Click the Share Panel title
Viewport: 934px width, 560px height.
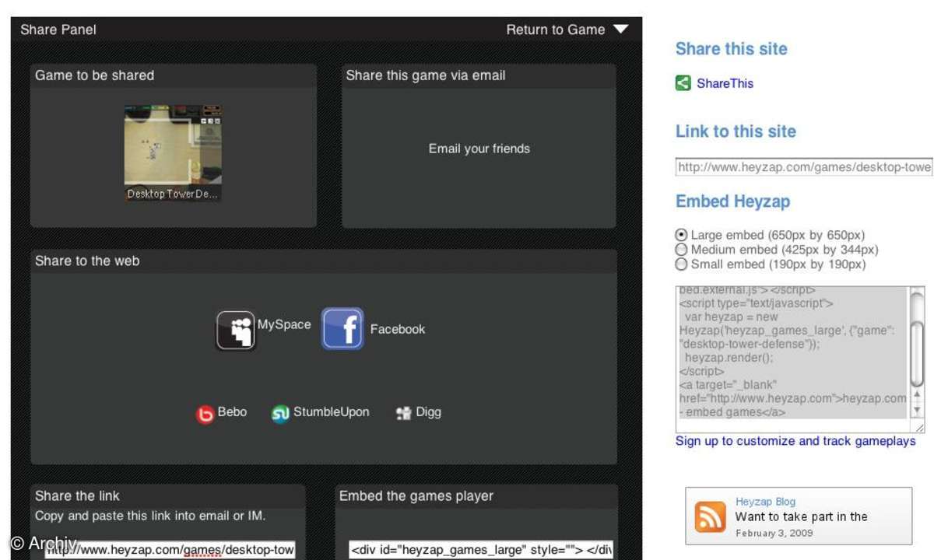point(58,30)
